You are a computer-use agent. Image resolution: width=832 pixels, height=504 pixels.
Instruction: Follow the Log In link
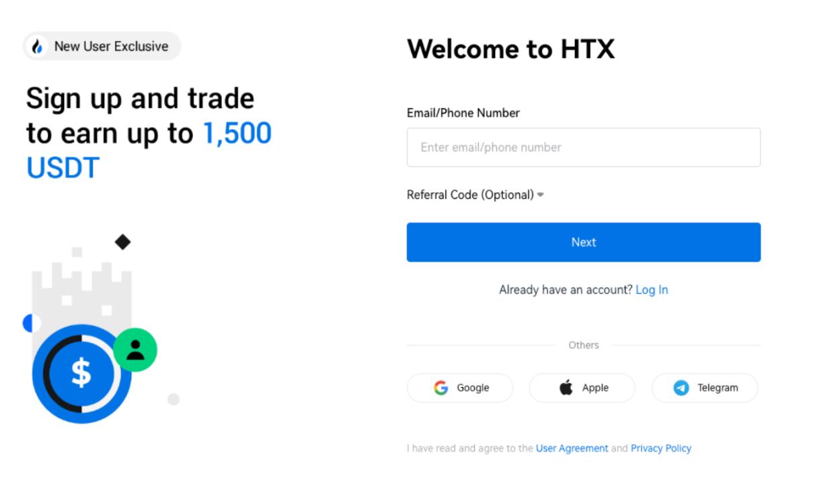[x=652, y=290]
